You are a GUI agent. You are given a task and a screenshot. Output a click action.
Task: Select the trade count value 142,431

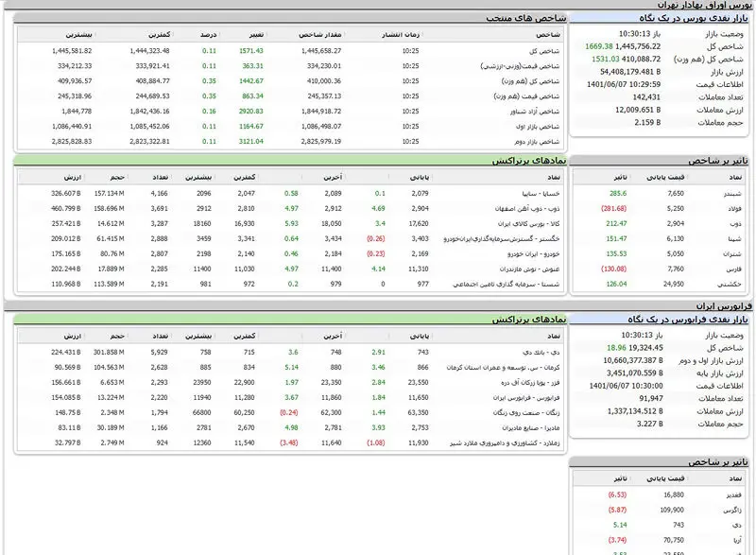pyautogui.click(x=646, y=97)
